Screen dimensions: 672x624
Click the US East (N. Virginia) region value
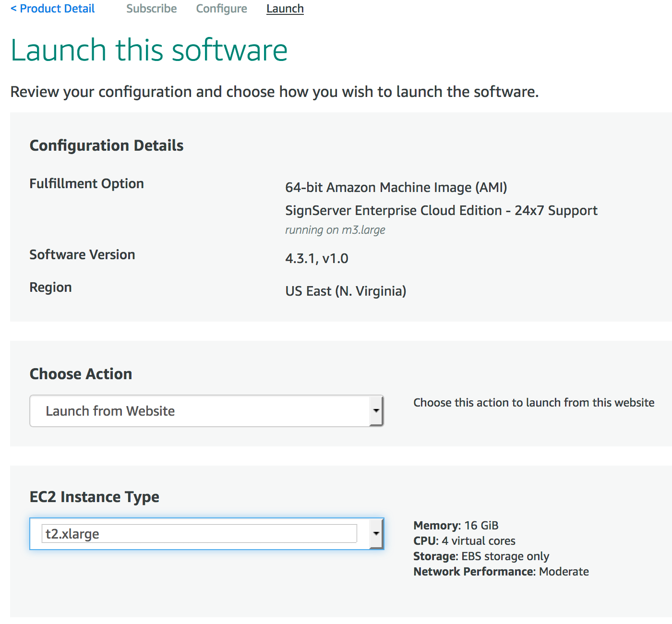tap(346, 291)
